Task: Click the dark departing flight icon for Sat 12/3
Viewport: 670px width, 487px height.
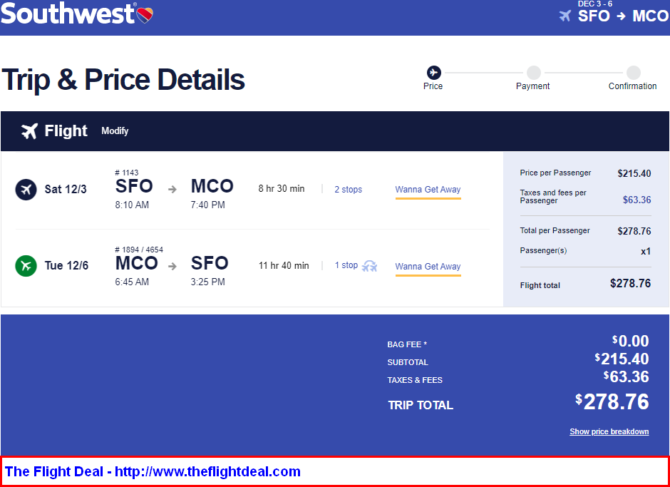Action: (x=26, y=189)
